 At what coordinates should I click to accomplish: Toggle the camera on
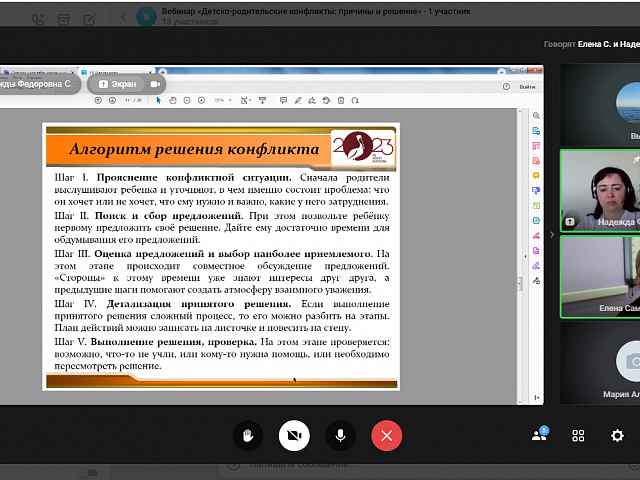click(293, 435)
